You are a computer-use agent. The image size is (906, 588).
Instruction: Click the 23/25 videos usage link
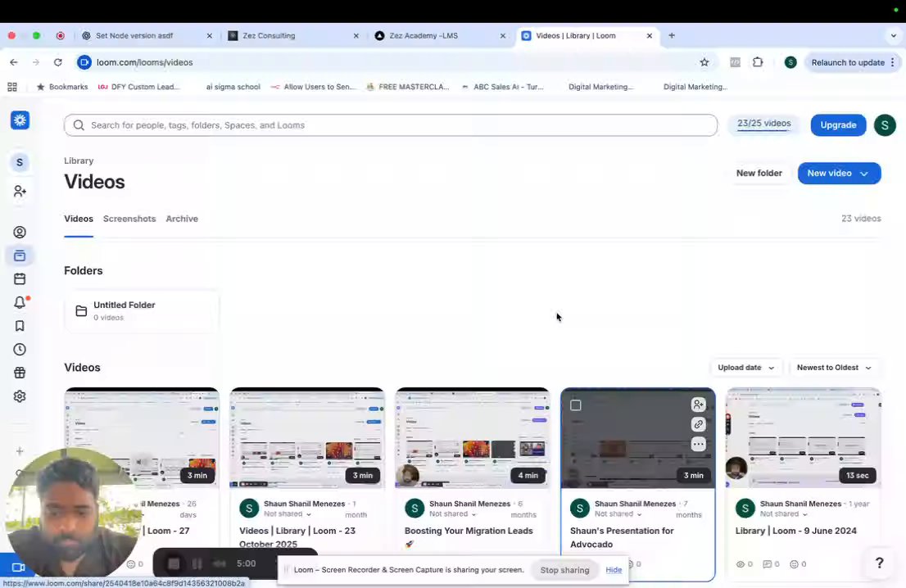[763, 124]
